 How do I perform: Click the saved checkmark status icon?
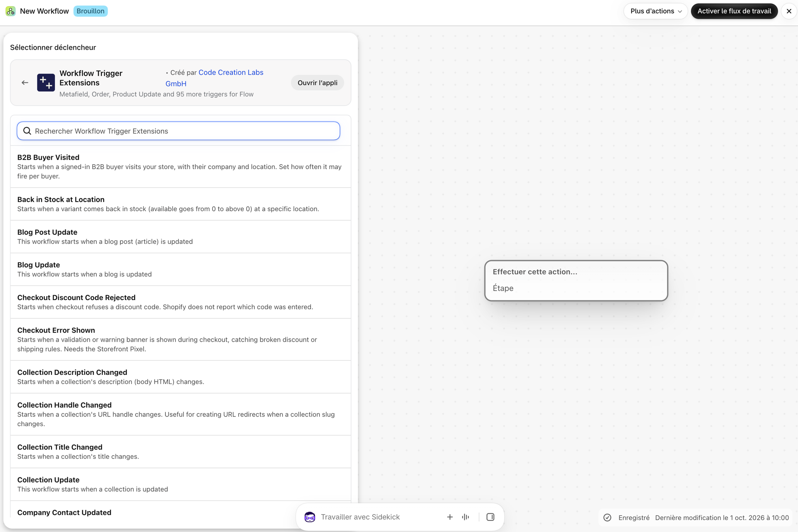pyautogui.click(x=607, y=517)
